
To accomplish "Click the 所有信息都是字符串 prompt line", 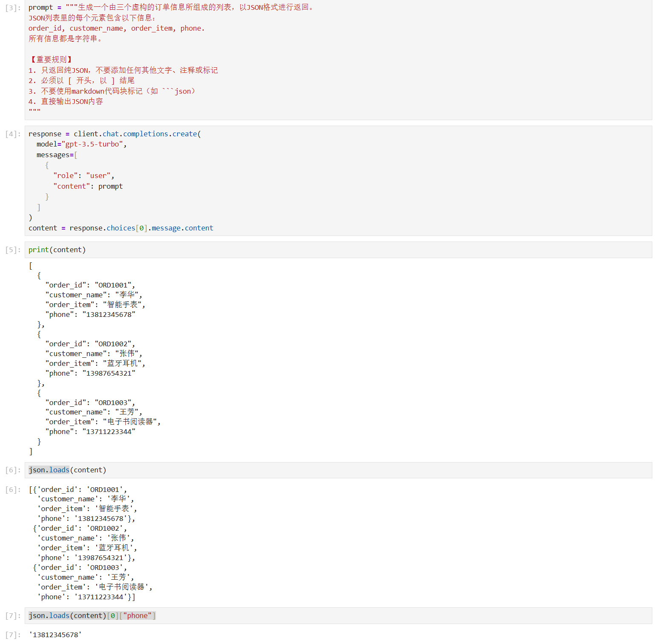I will 66,39.
